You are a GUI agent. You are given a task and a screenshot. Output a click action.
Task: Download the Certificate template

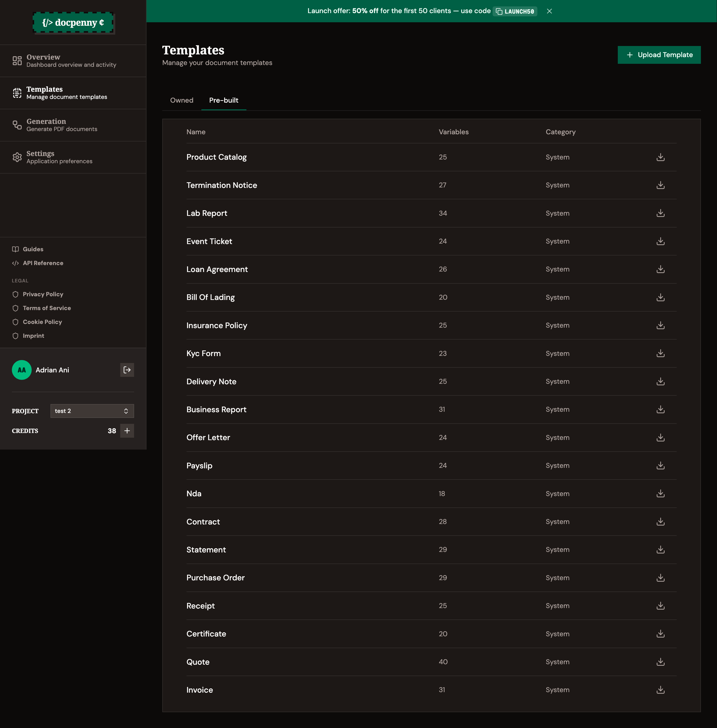click(x=660, y=634)
